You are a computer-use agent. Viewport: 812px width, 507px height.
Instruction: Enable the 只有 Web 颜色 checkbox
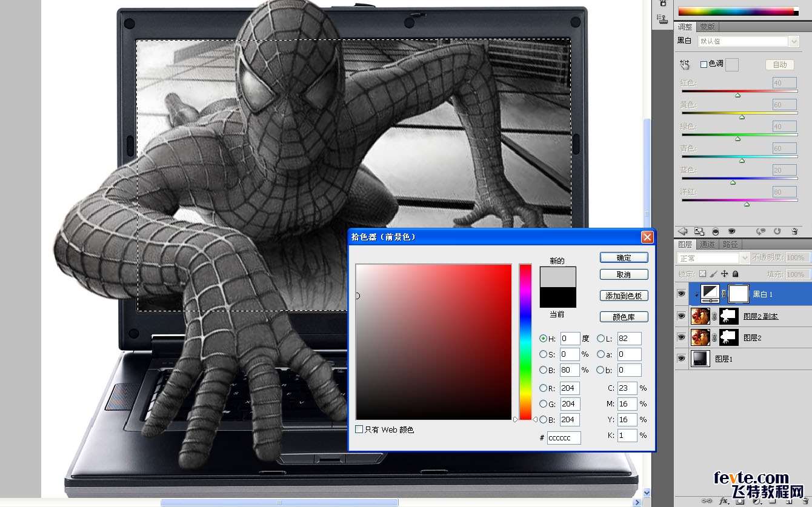tap(359, 429)
